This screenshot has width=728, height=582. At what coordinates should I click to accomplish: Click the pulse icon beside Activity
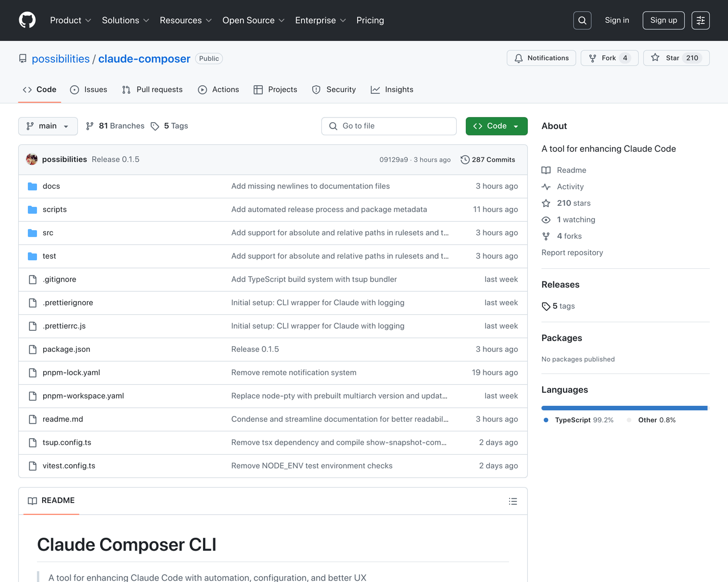pos(546,187)
